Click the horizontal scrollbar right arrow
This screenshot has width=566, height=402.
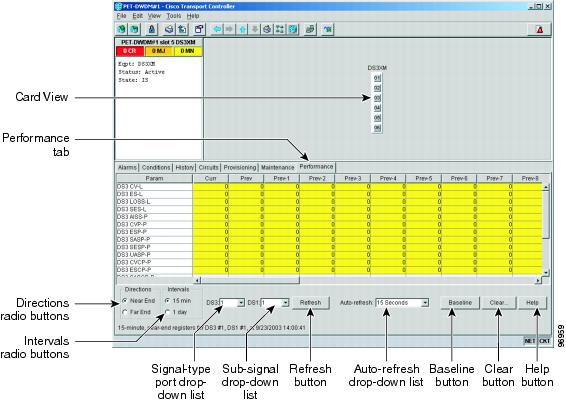(x=538, y=280)
